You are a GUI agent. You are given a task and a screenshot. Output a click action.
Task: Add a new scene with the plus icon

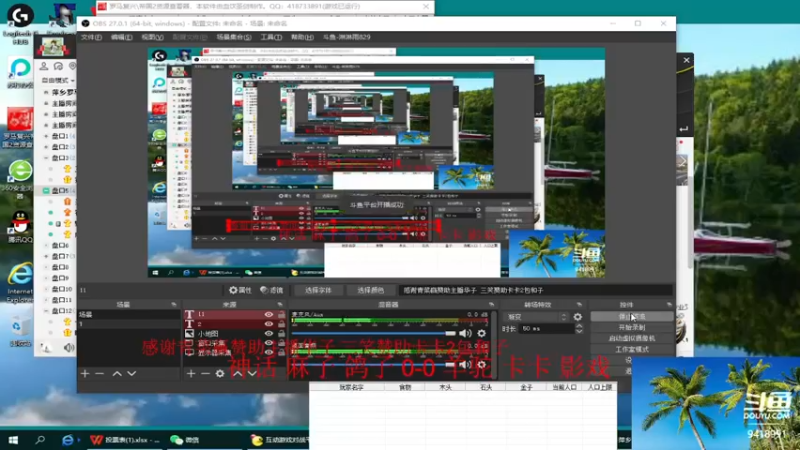(85, 373)
